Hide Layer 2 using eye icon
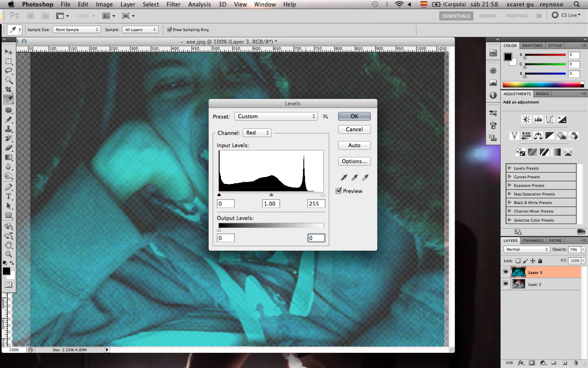Viewport: 588px width, 368px height. tap(506, 284)
